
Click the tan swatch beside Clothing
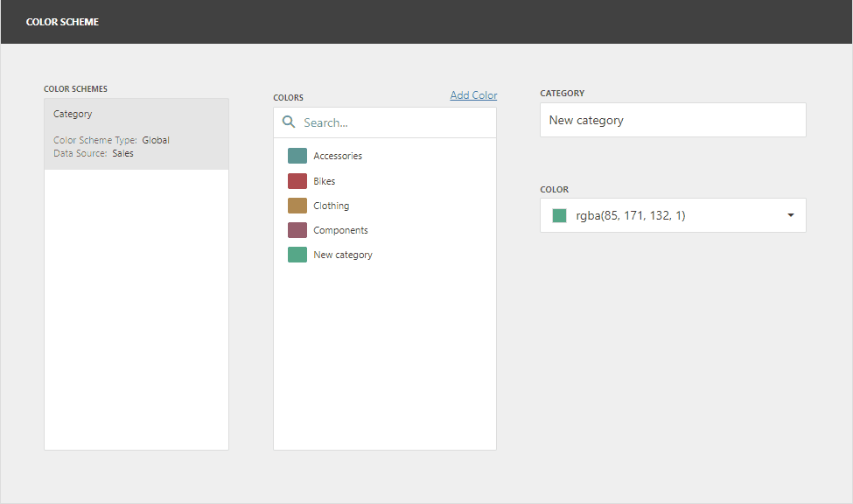coord(297,205)
